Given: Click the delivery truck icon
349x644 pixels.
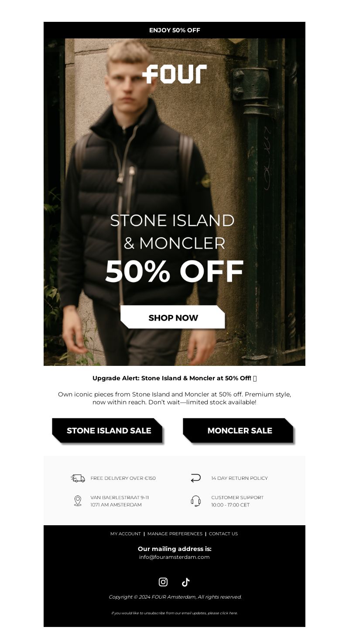Looking at the screenshot, I should pyautogui.click(x=78, y=478).
